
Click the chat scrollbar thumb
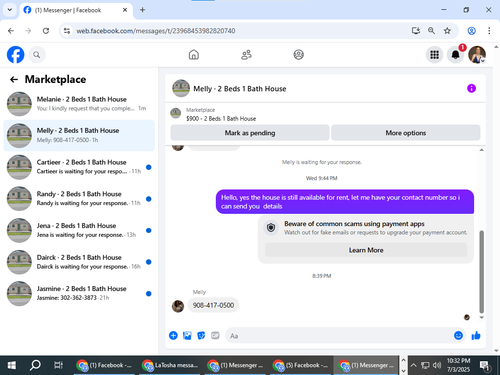click(x=481, y=271)
